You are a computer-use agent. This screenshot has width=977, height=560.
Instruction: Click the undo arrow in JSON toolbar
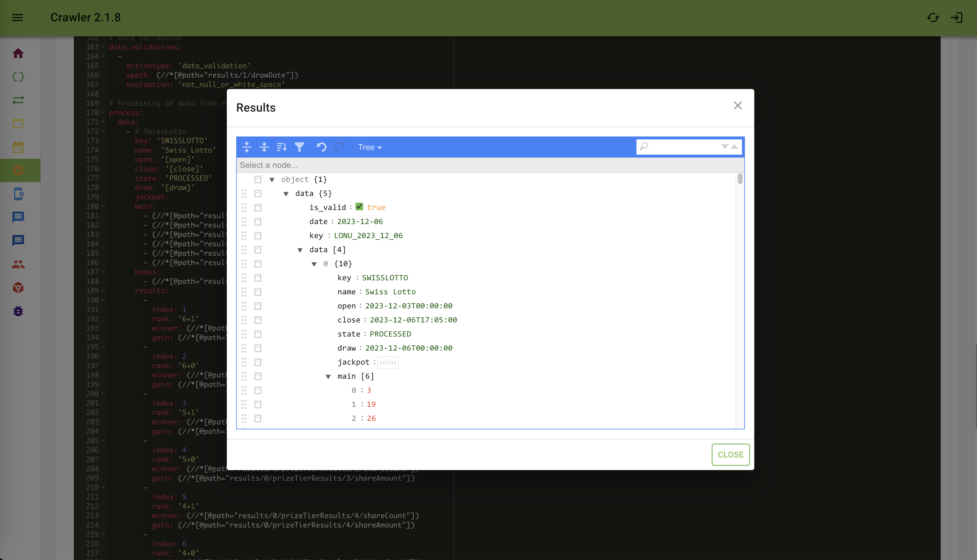pyautogui.click(x=321, y=147)
